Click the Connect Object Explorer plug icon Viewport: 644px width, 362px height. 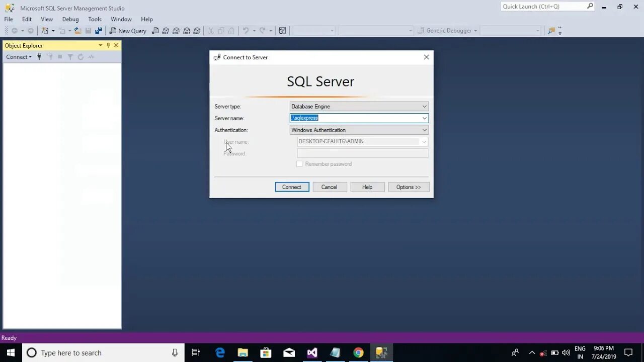39,57
